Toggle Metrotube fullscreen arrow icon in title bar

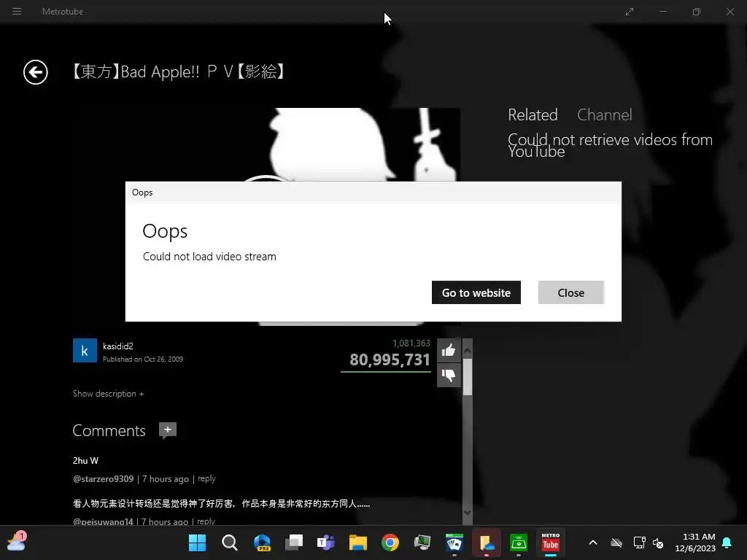[630, 12]
